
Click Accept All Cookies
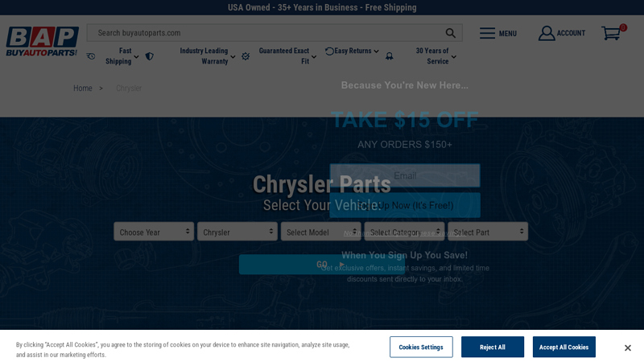point(564,348)
